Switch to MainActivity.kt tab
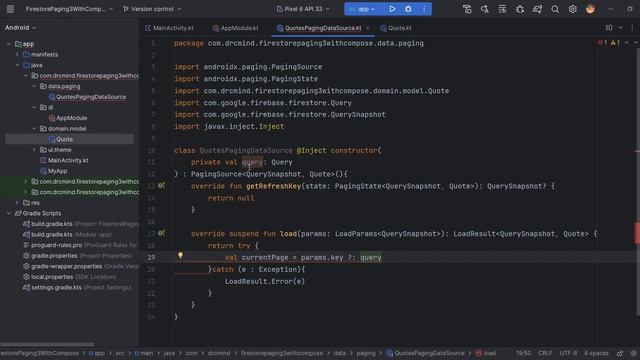 point(169,28)
